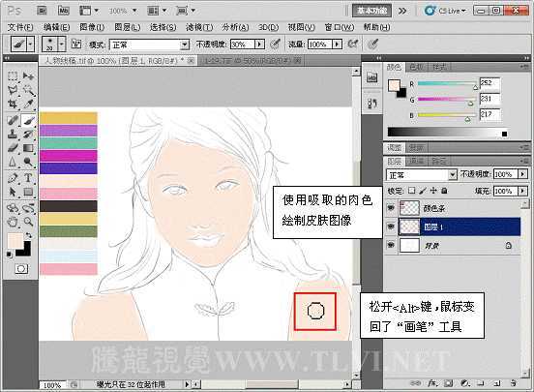The width and height of the screenshot is (534, 392).
Task: Switch to the 色板 tab
Action: (416, 67)
